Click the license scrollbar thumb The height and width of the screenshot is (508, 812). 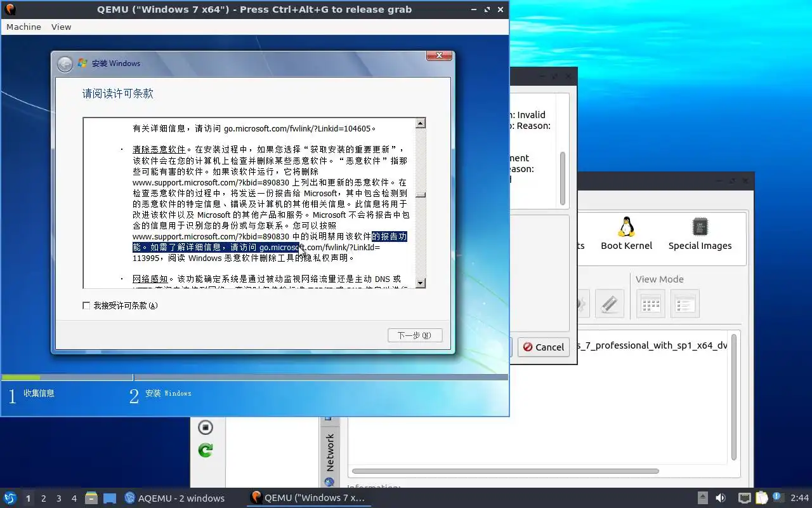pos(420,195)
